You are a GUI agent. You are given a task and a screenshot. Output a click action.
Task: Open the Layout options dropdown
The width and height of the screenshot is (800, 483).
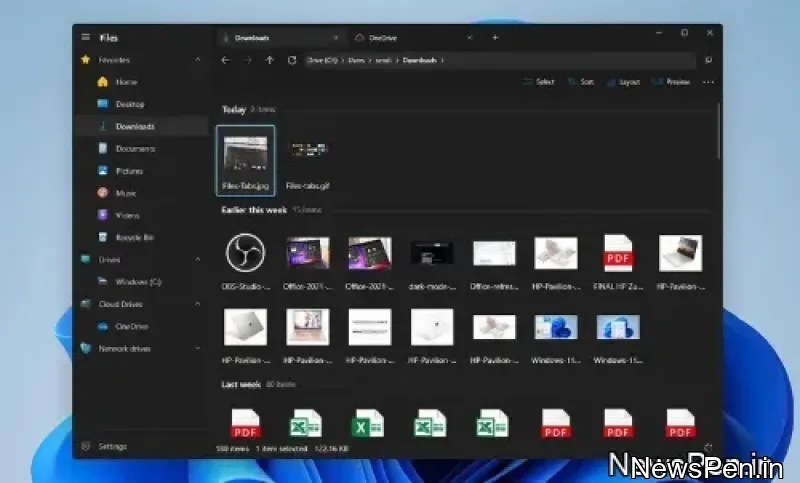(x=623, y=82)
